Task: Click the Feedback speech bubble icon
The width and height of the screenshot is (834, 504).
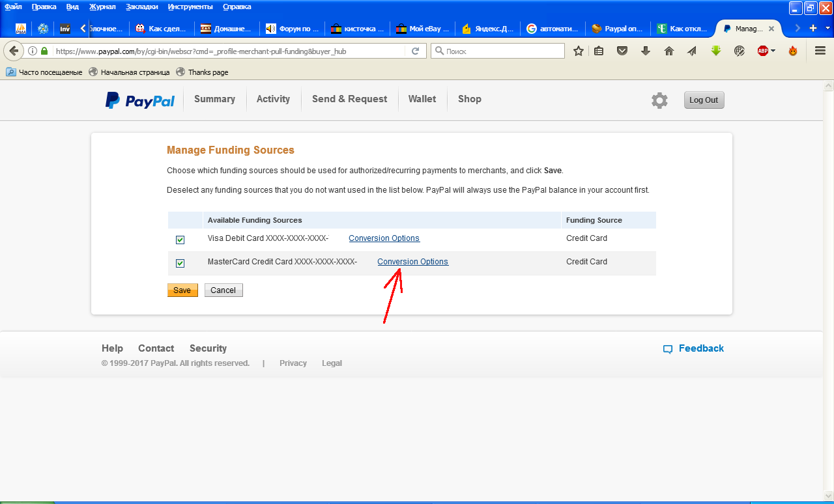Action: [667, 349]
